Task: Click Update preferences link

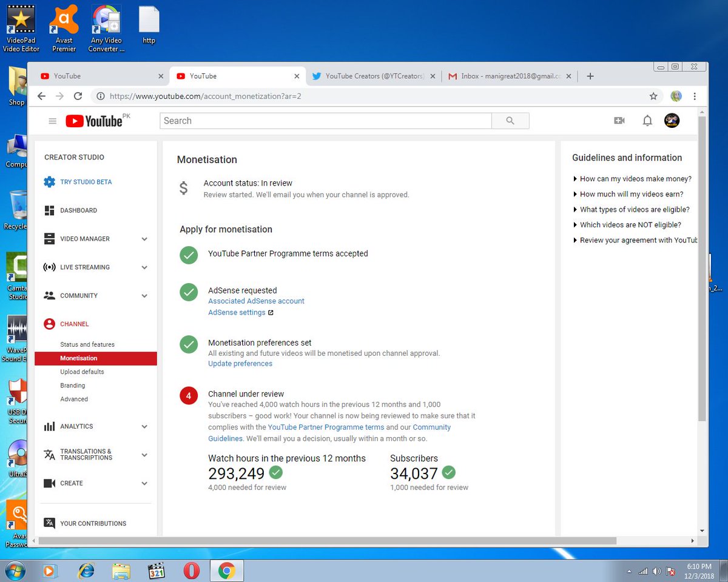Action: [x=240, y=364]
